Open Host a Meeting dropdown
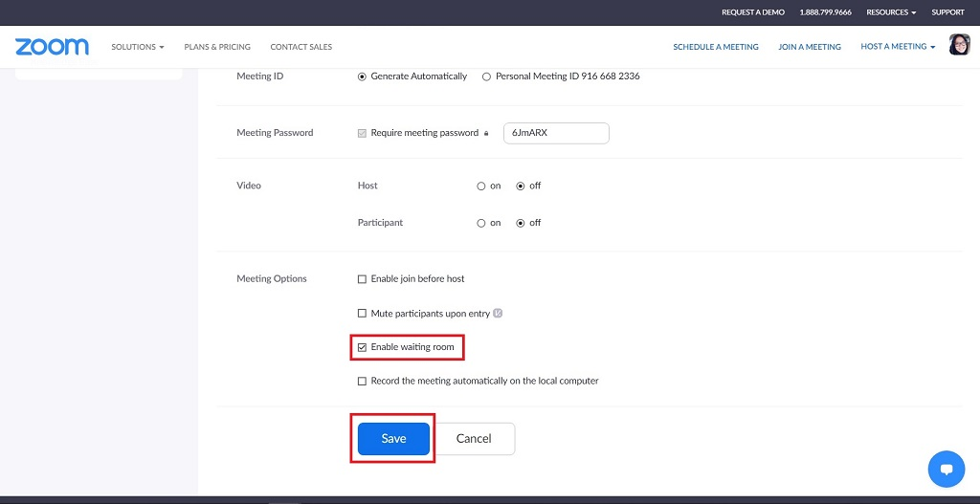Screen dimensions: 980x504 (x=898, y=47)
